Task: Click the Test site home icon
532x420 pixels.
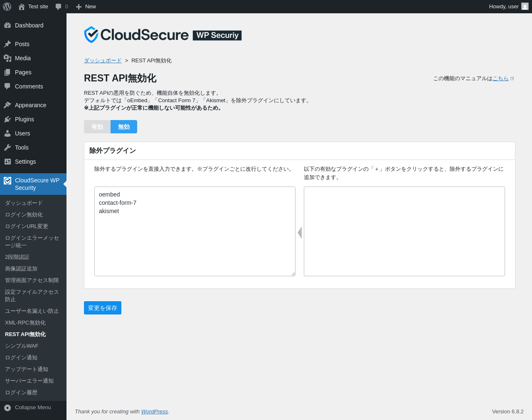Action: (x=22, y=7)
